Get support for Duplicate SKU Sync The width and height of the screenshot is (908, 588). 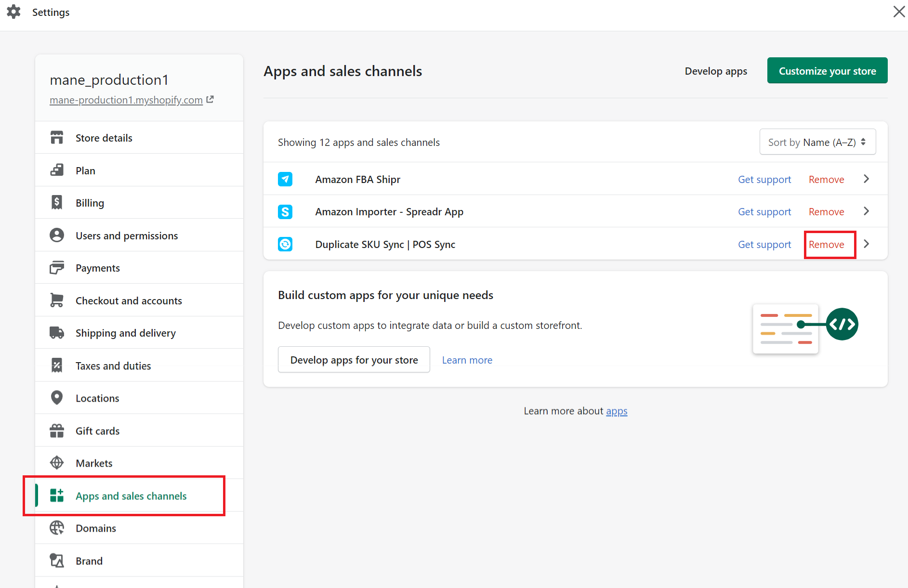[764, 244]
